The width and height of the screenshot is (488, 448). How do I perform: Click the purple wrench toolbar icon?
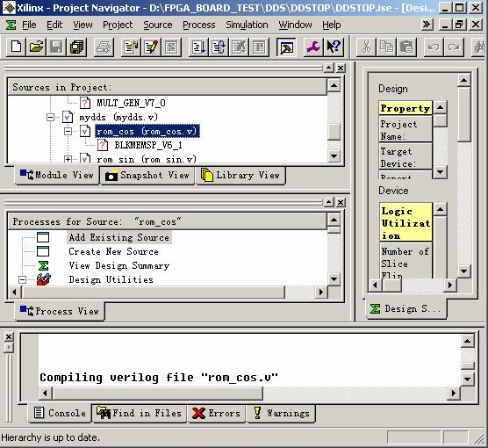pyautogui.click(x=313, y=47)
